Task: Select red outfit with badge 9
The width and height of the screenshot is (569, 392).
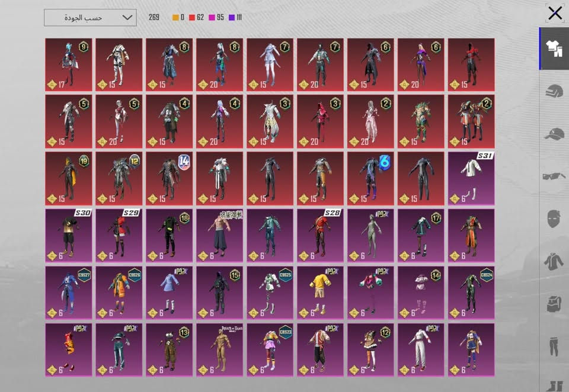Action: (69, 65)
